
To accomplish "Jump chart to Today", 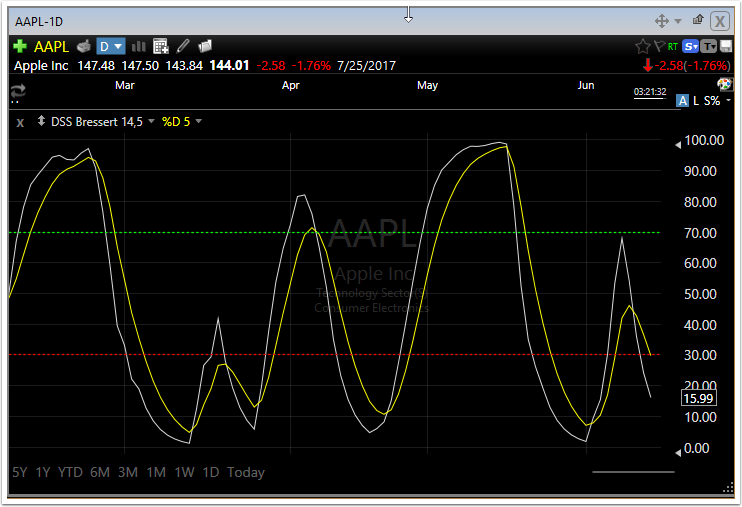I will (x=246, y=472).
